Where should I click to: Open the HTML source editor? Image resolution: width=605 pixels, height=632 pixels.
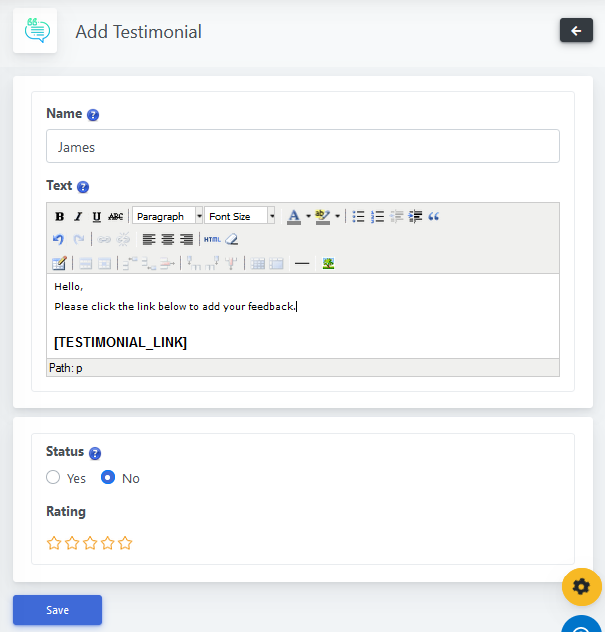click(x=212, y=239)
